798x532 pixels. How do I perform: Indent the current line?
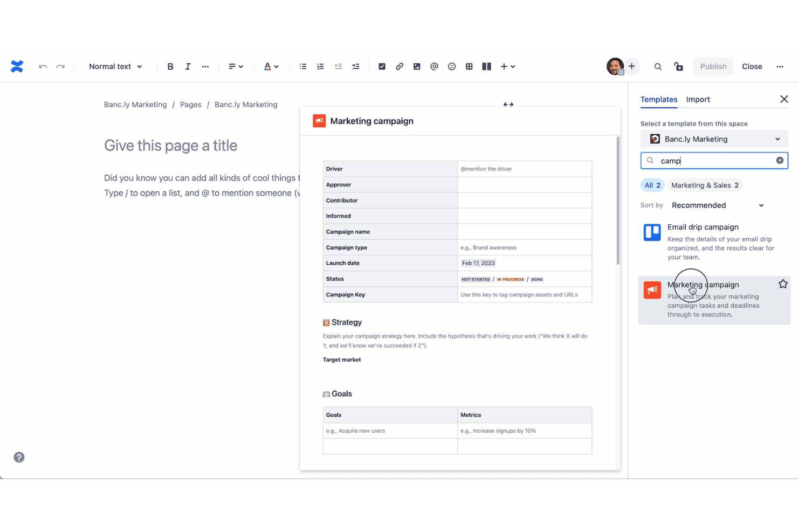(x=355, y=66)
